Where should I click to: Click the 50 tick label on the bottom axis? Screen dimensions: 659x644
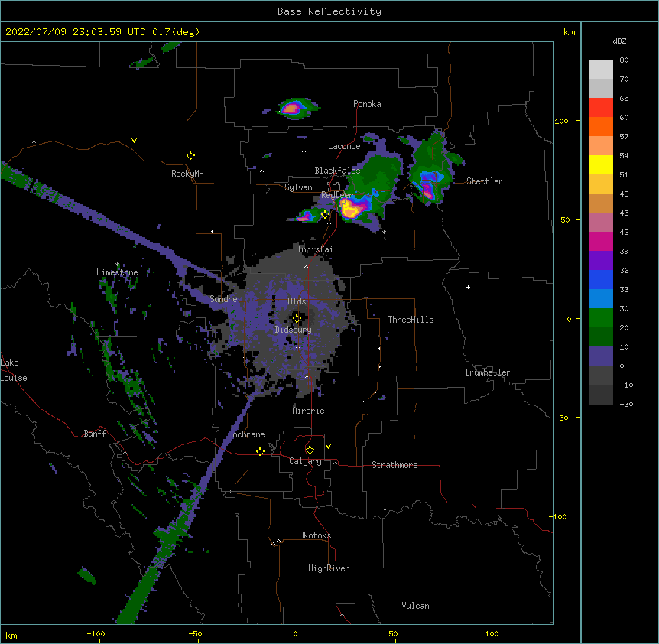tap(394, 634)
